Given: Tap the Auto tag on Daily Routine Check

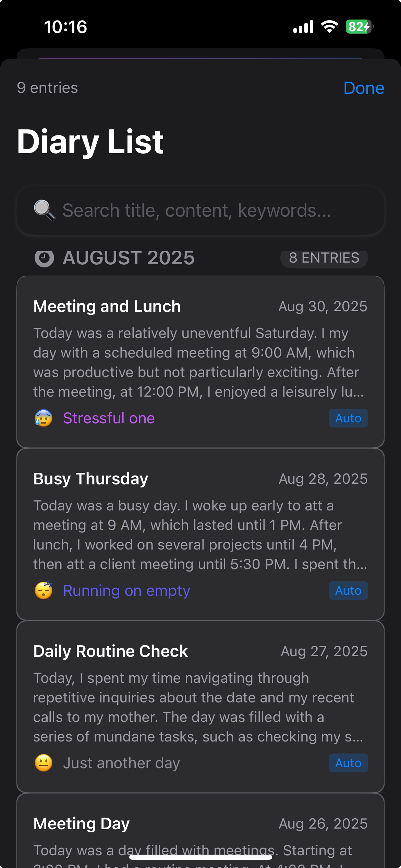Looking at the screenshot, I should (x=348, y=763).
